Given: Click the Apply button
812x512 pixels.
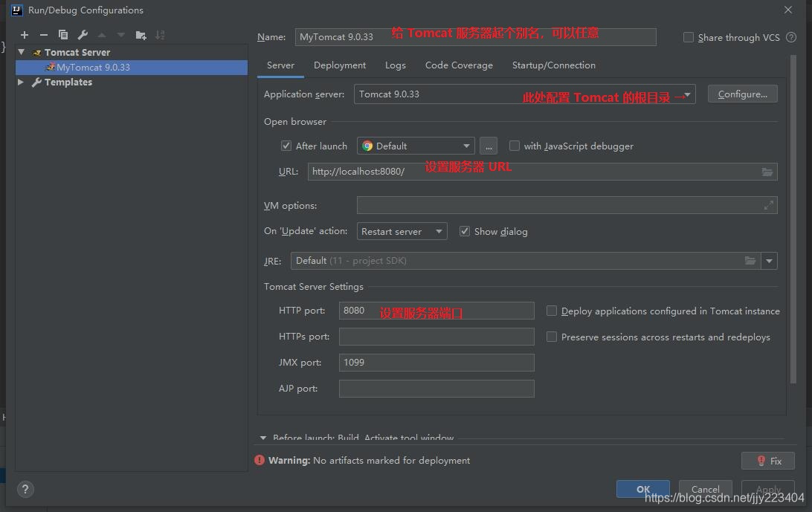Looking at the screenshot, I should (x=768, y=489).
